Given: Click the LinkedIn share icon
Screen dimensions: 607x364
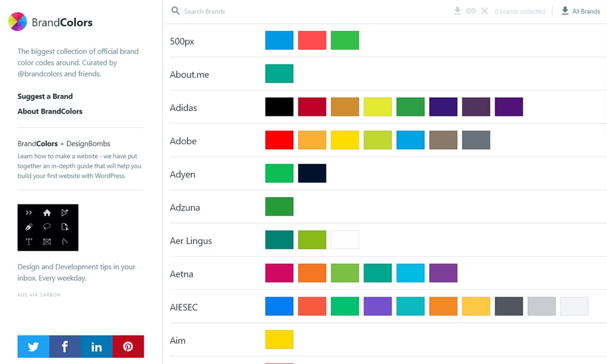Looking at the screenshot, I should tap(97, 346).
